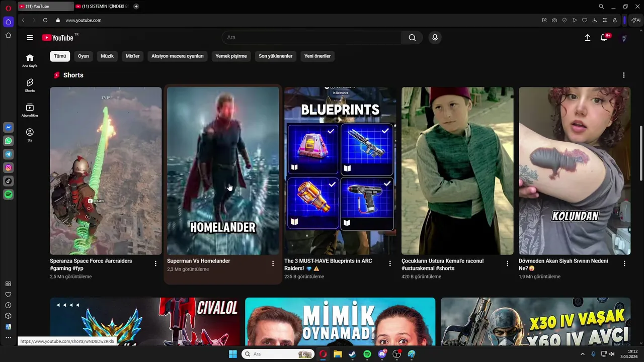Open Telegram in the Opera sidebar
644x362 pixels.
pos(8,154)
